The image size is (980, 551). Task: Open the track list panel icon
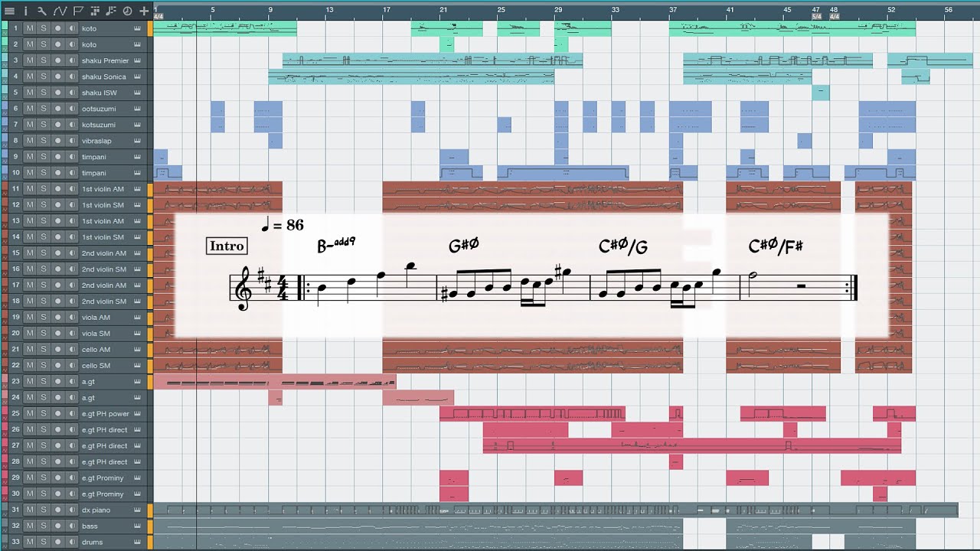[x=9, y=11]
